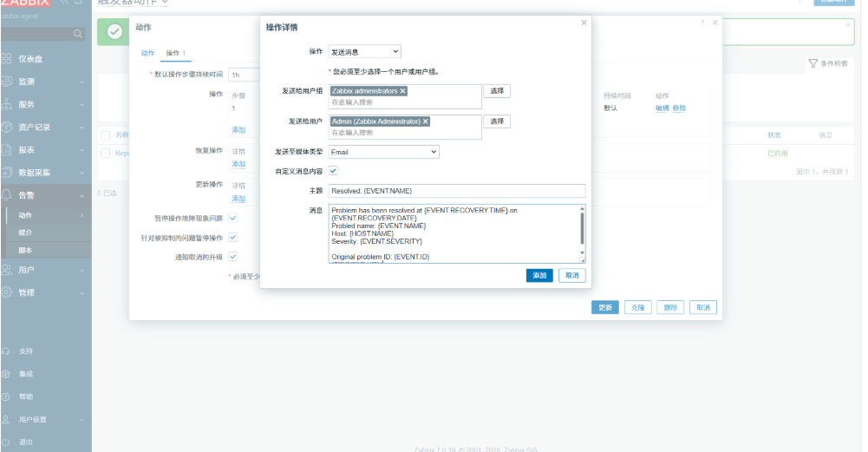
Task: Click 状态 column header in table
Action: [x=773, y=135]
